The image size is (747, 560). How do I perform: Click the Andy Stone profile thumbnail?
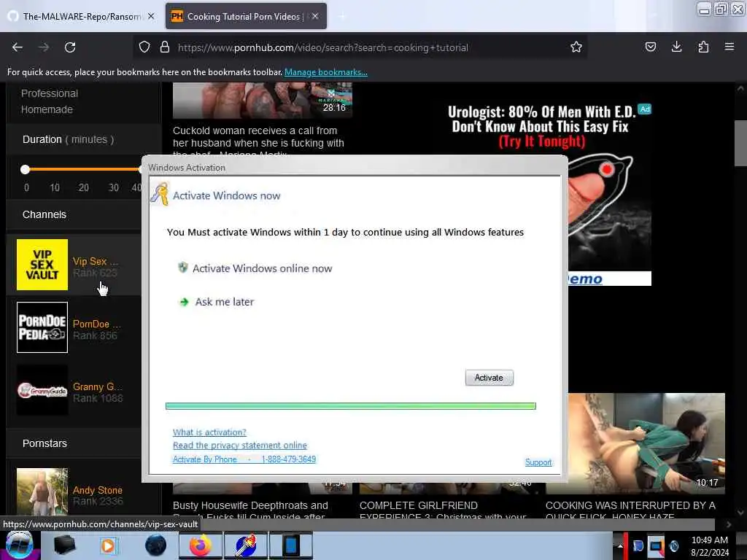coord(42,491)
